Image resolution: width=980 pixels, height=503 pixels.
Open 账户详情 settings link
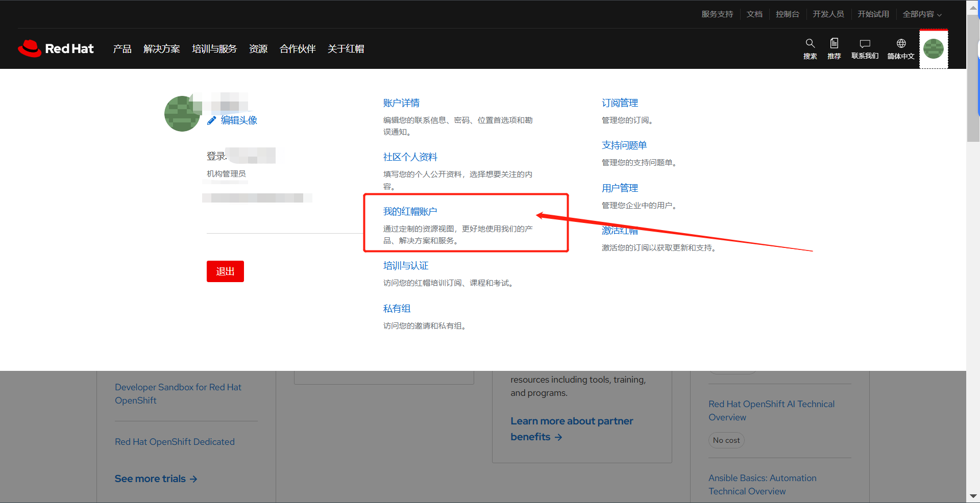pos(401,103)
